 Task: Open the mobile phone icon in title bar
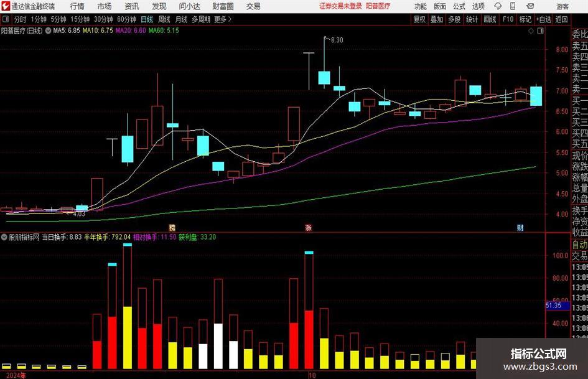[513, 6]
